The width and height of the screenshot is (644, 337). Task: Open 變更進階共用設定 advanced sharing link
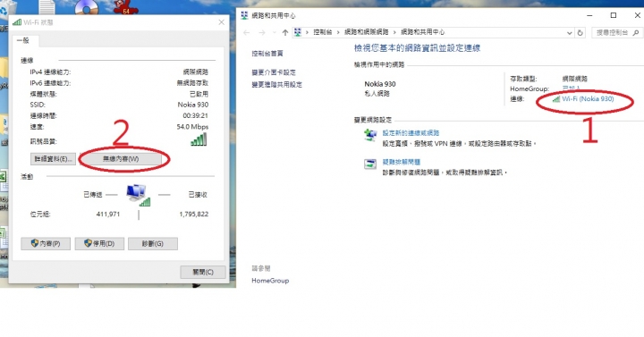point(276,85)
